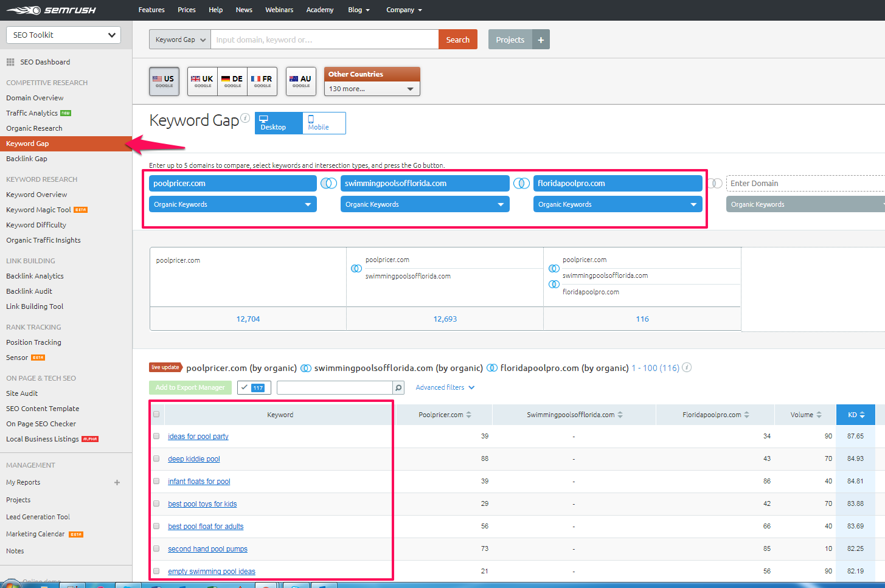The image size is (885, 588).
Task: Switch to the Desktop tab
Action: [x=279, y=123]
